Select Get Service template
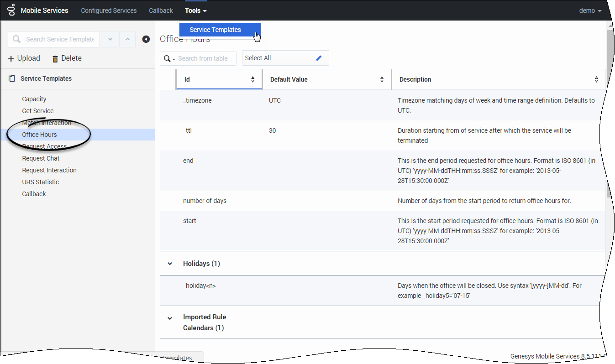This screenshot has width=615, height=364. [x=38, y=111]
